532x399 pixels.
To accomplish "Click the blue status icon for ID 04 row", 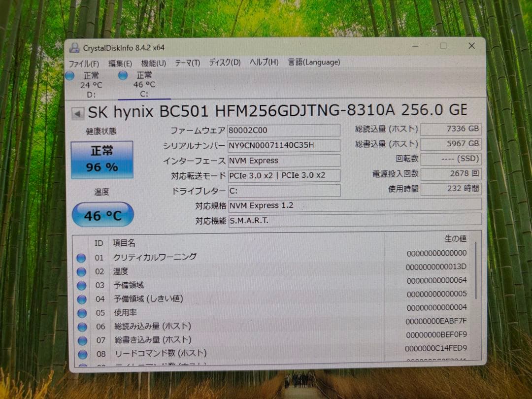I will (x=82, y=299).
